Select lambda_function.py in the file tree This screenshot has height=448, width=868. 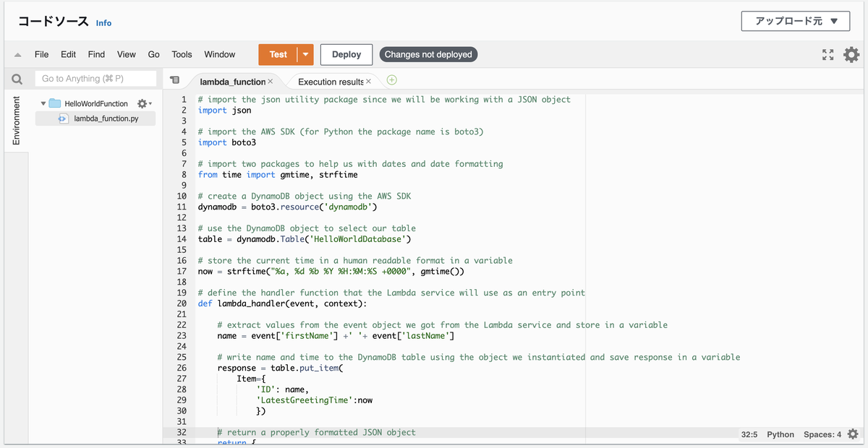[x=106, y=119]
